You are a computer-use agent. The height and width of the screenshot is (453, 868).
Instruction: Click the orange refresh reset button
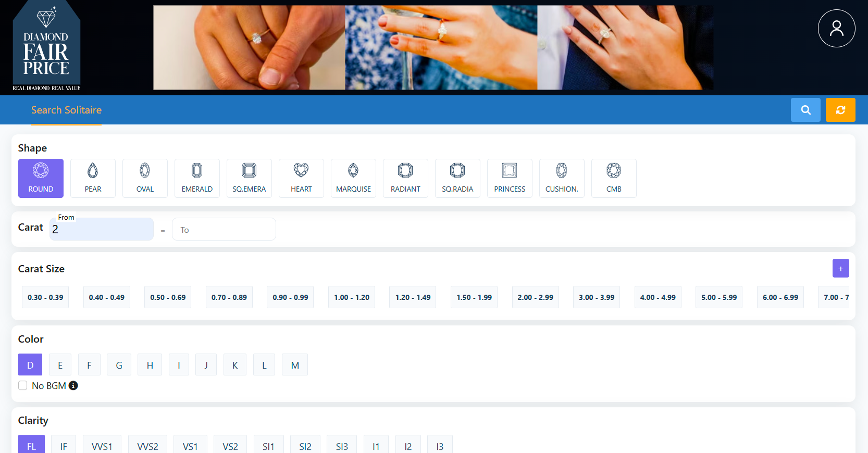[x=840, y=110]
